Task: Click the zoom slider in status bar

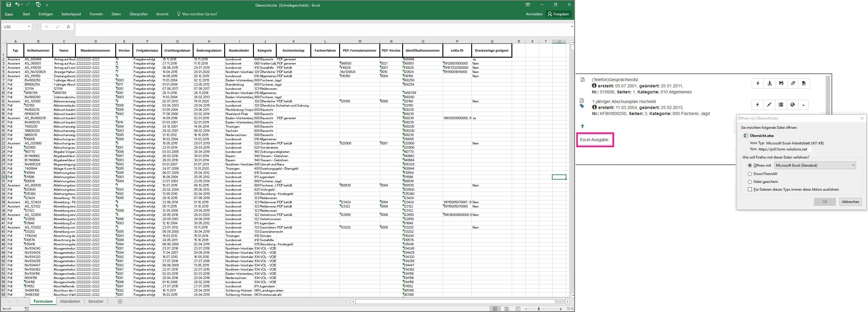Action: point(538,309)
